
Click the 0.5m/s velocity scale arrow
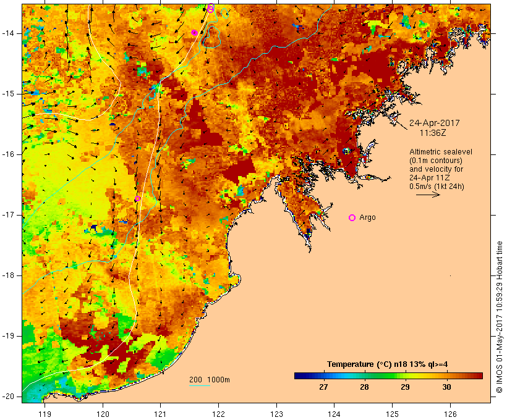428,195
